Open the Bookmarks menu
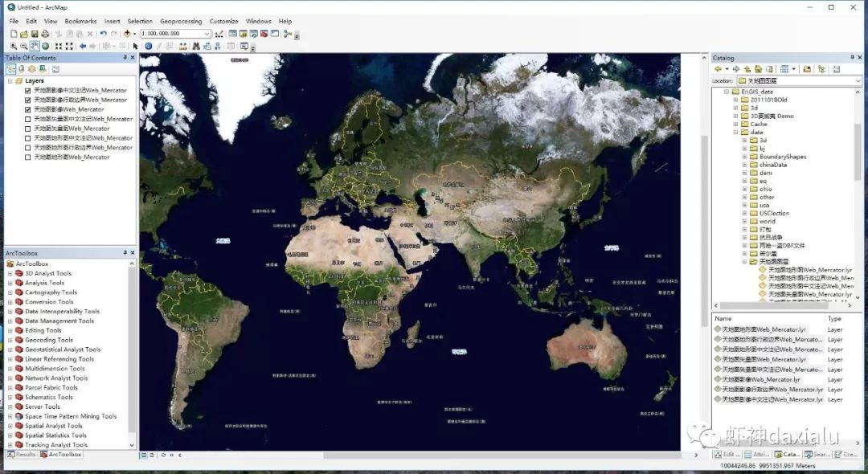The height and width of the screenshot is (474, 868). click(81, 21)
